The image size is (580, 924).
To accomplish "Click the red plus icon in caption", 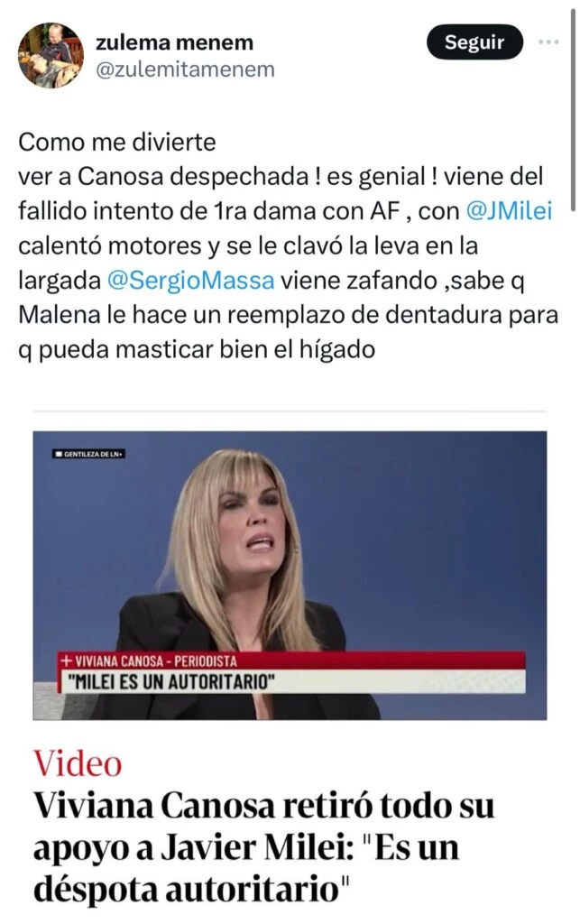I will [67, 661].
